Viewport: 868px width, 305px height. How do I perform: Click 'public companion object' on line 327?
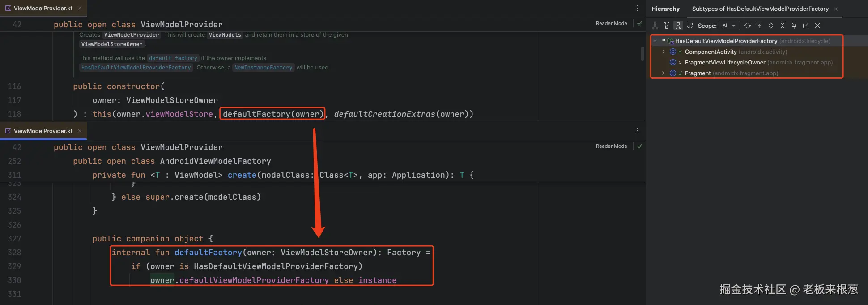pos(148,239)
